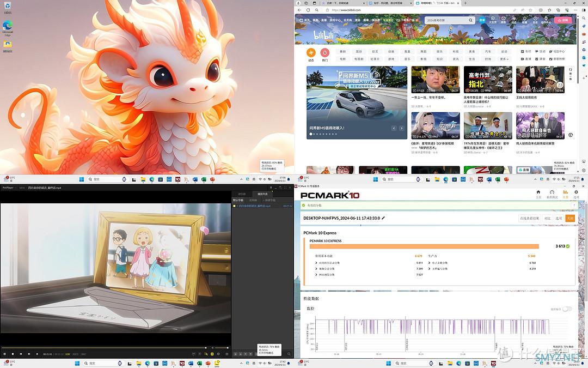Screen dimensions: 588x368
Task: Adjust the PotPlayer volume slider
Action: coord(222,348)
